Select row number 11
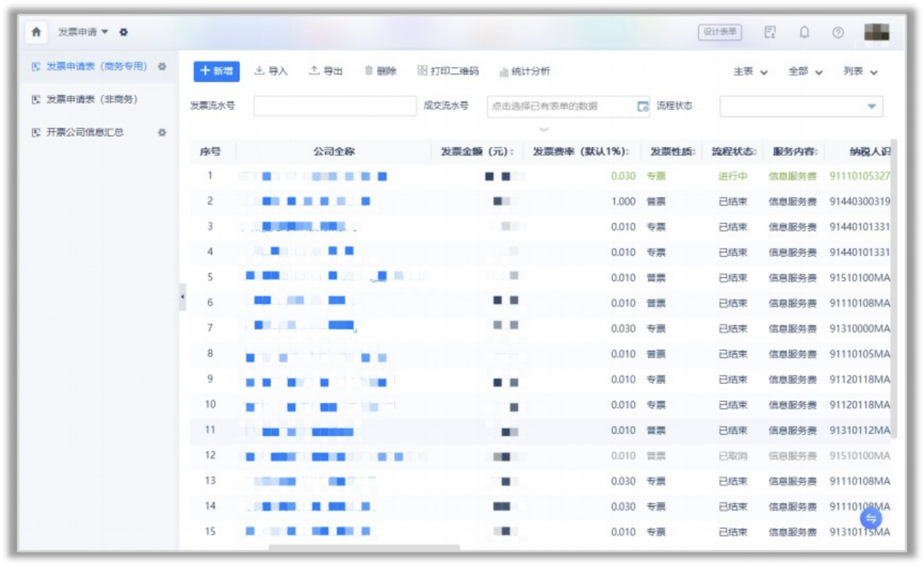 click(x=210, y=430)
